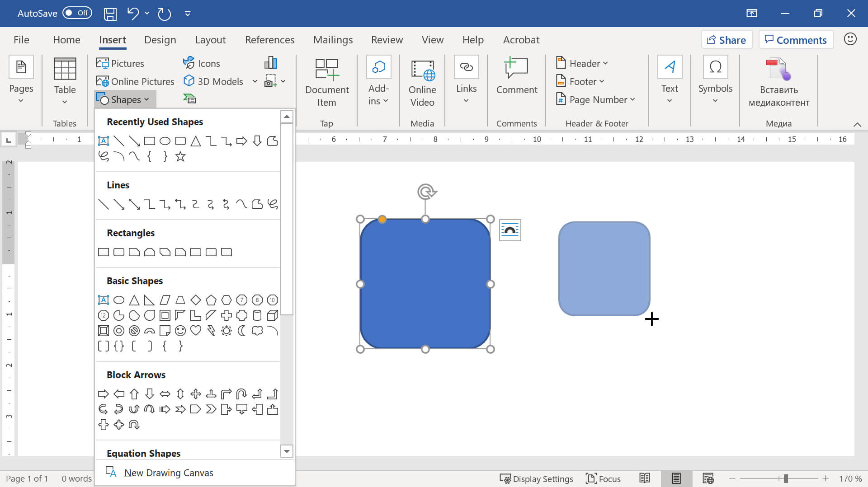Switch to Print Layout view
This screenshot has height=487, width=868.
click(676, 478)
